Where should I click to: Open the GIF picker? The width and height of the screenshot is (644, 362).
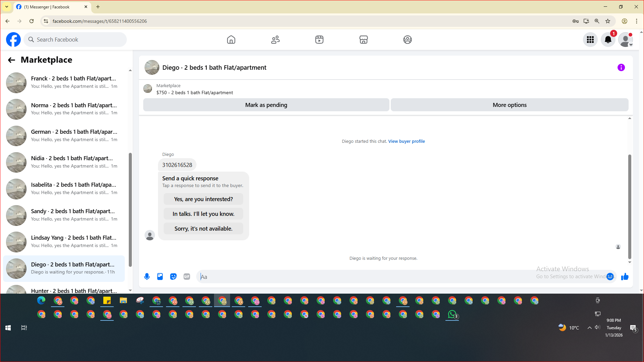(187, 277)
